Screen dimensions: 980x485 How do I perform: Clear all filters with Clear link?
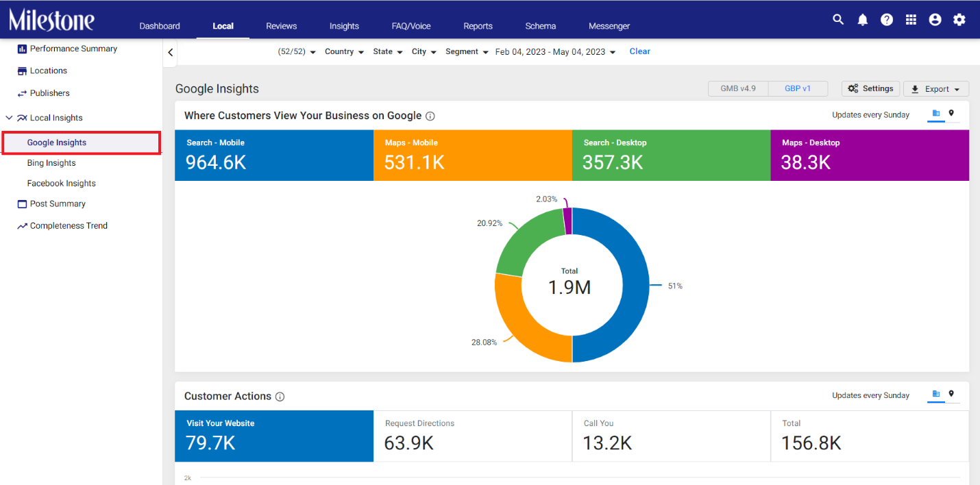pyautogui.click(x=640, y=51)
